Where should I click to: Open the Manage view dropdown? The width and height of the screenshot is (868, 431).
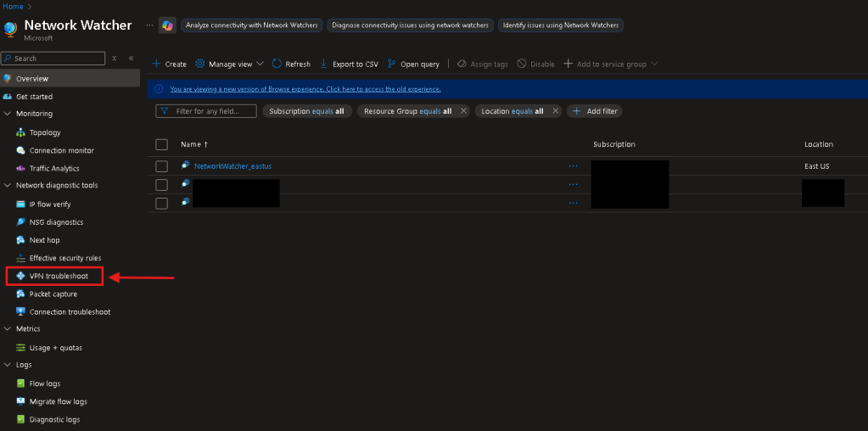(229, 64)
